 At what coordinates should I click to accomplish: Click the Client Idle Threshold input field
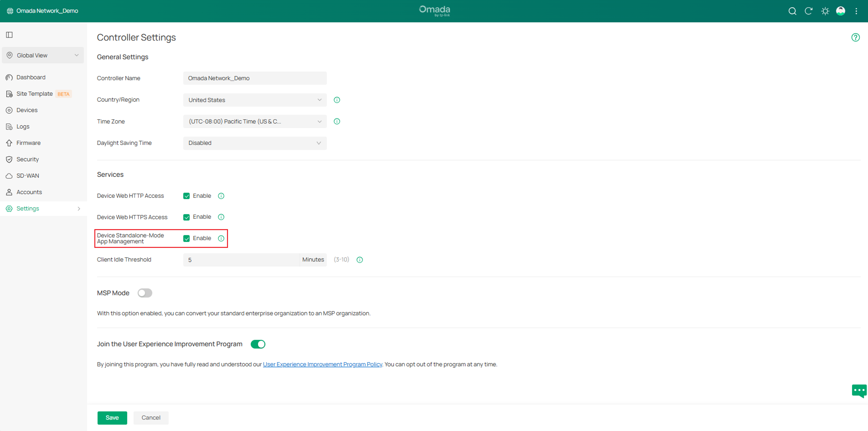[241, 260]
